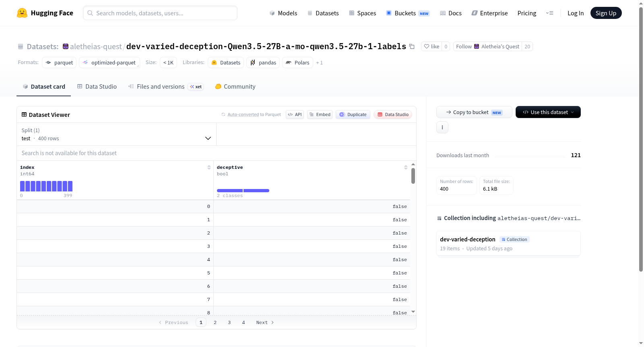Click the Dataset Viewer table icon

[x=24, y=114]
